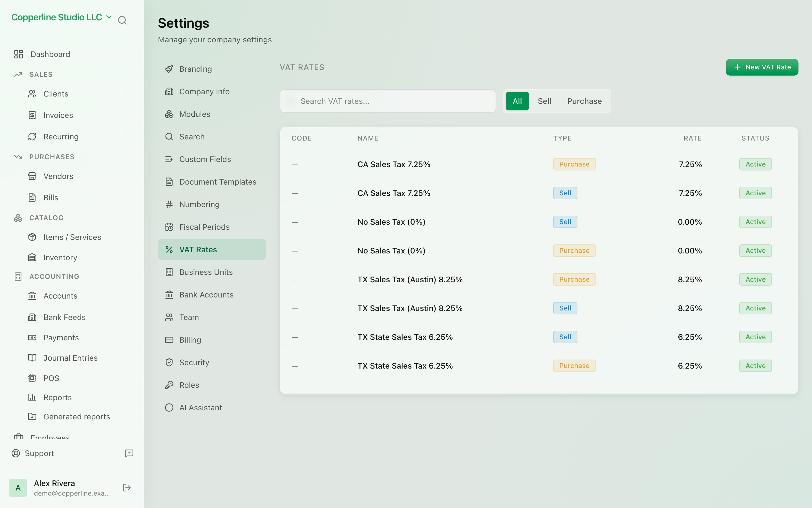
Task: Click the logout icon beside Alex Rivera
Action: coord(127,487)
